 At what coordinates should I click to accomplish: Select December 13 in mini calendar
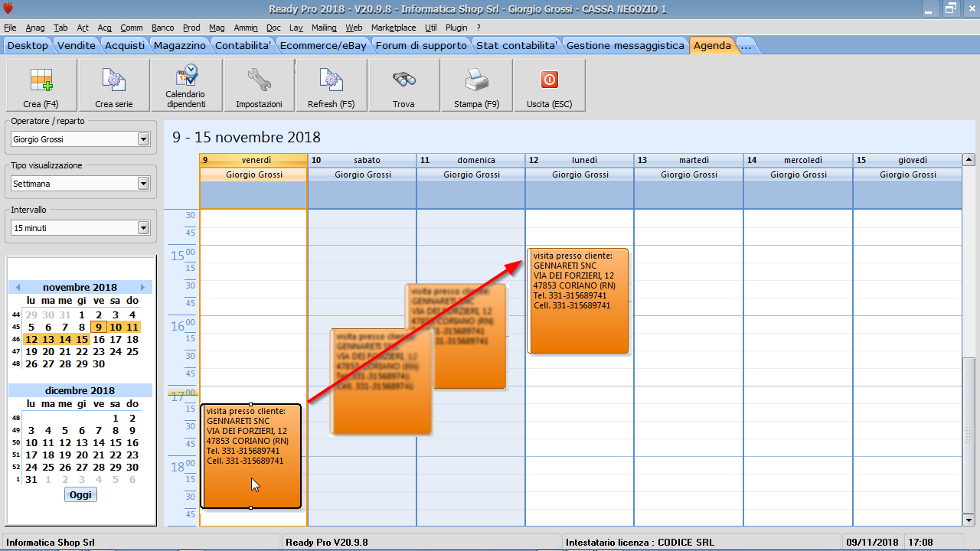click(x=82, y=442)
